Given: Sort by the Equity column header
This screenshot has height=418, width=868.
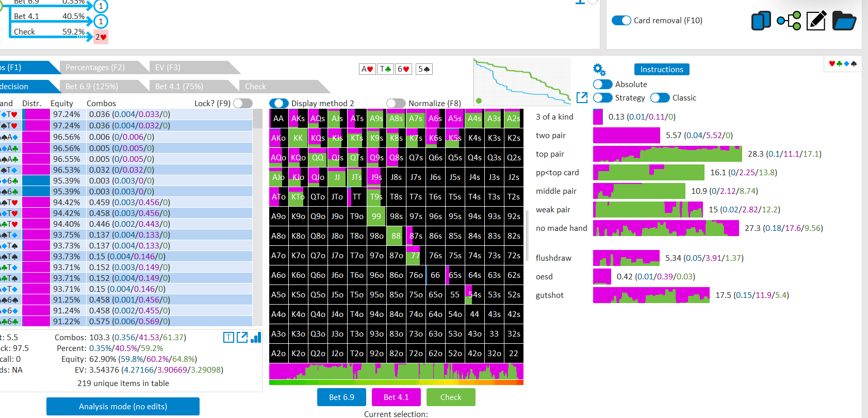Looking at the screenshot, I should [62, 104].
